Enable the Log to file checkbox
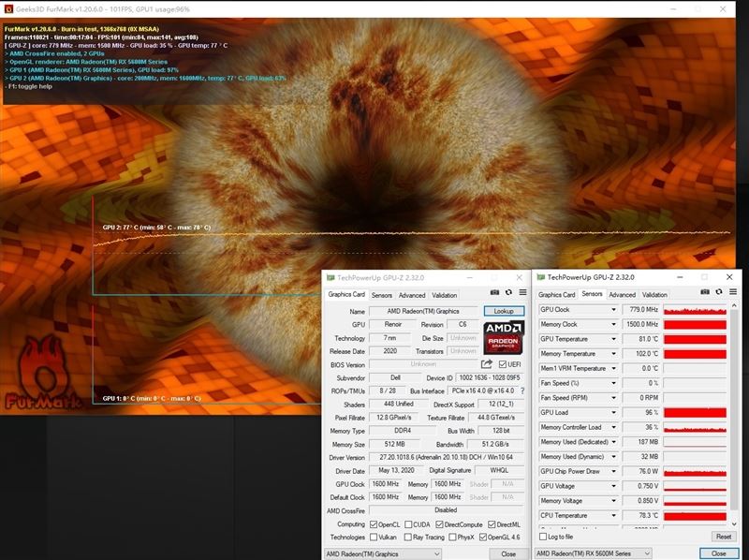This screenshot has width=749, height=560. pyautogui.click(x=543, y=537)
